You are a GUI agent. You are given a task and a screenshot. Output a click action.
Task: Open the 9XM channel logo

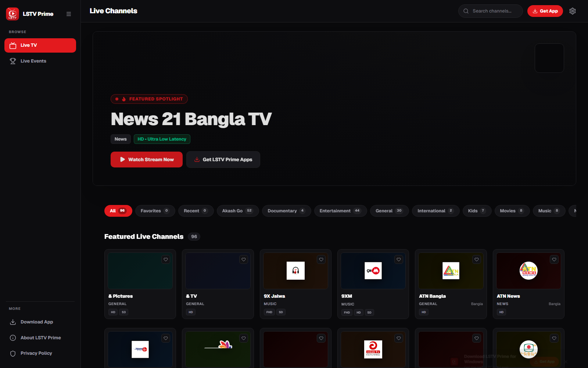(x=373, y=271)
